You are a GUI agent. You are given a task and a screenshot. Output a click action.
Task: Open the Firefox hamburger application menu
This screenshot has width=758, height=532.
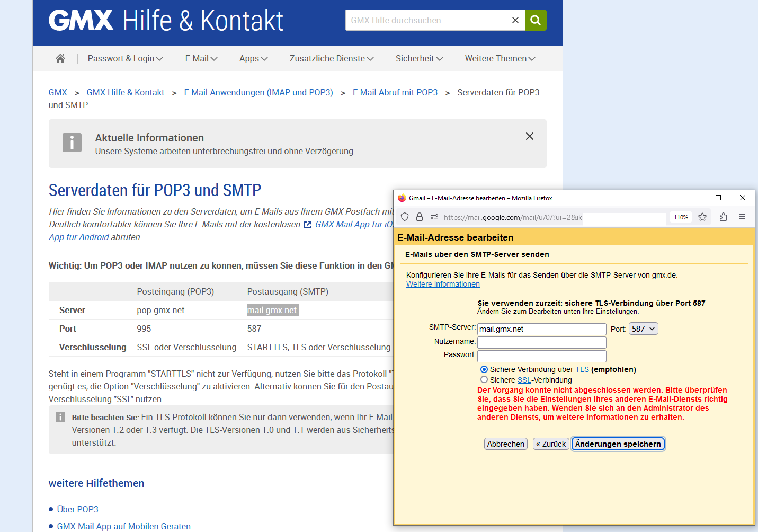click(x=742, y=217)
